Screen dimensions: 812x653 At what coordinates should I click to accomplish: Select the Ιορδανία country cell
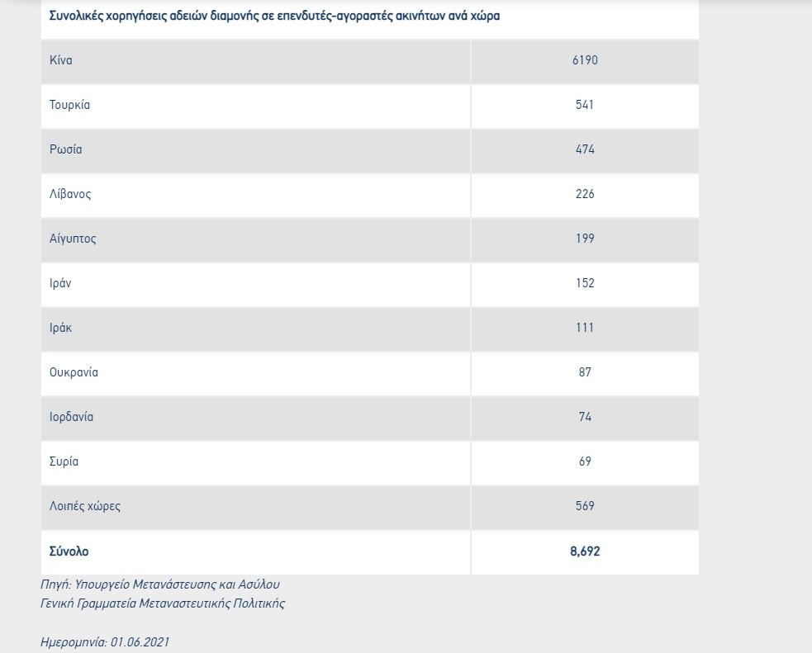click(71, 417)
